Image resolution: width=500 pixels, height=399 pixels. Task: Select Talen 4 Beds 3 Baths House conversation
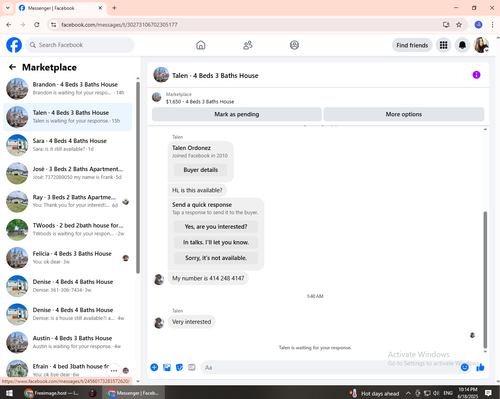tap(68, 117)
